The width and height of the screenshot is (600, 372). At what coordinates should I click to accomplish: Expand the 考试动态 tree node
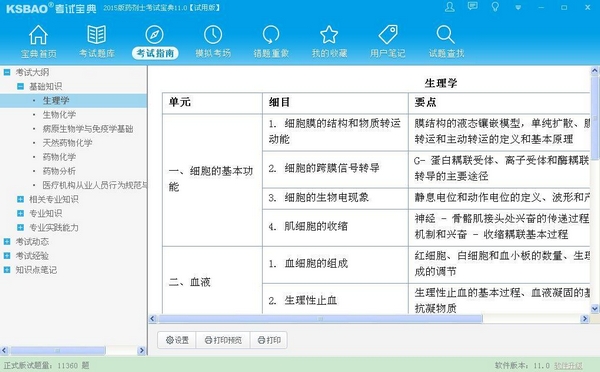7,242
